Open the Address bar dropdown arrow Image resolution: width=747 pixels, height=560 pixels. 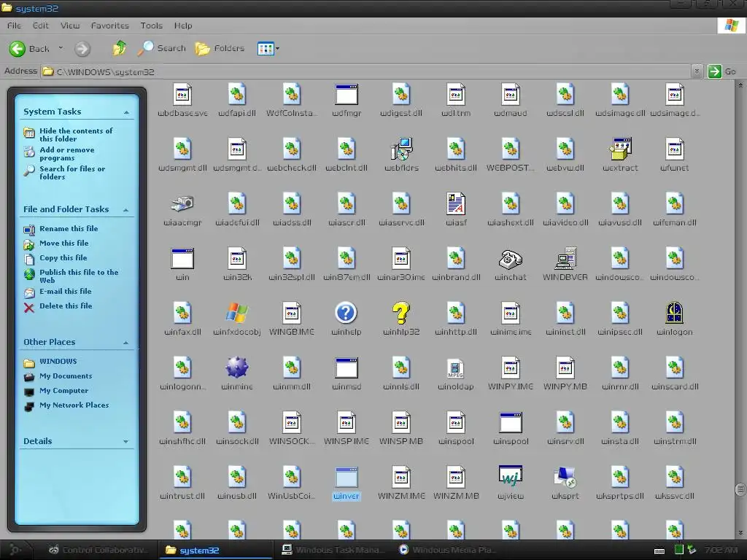click(697, 71)
